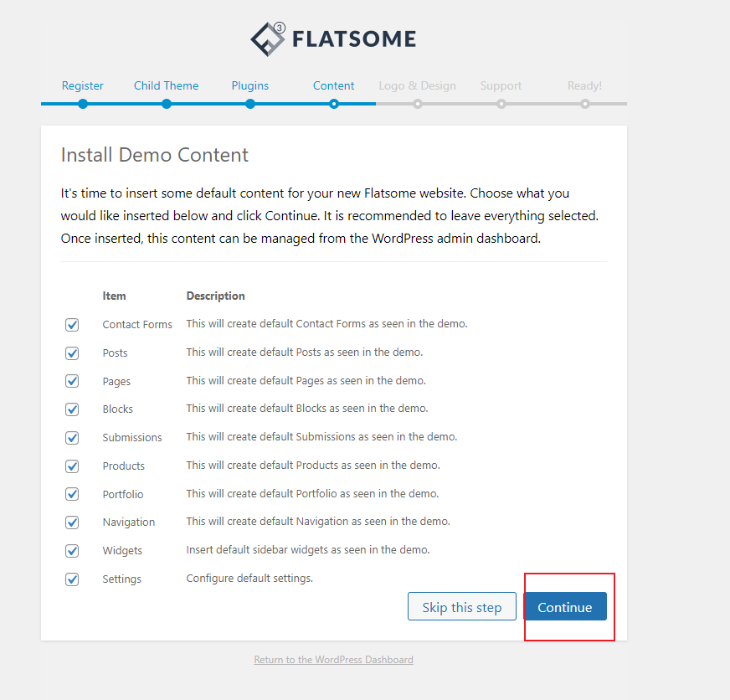Toggle the Navigation checkbox

click(72, 522)
